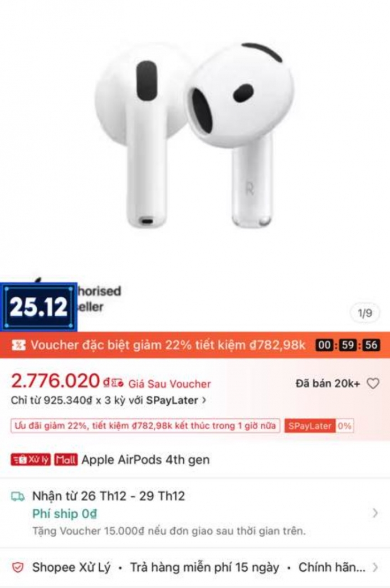The width and height of the screenshot is (390, 588).
Task: Click the Đã bán 20k+ label
Action: 328,383
